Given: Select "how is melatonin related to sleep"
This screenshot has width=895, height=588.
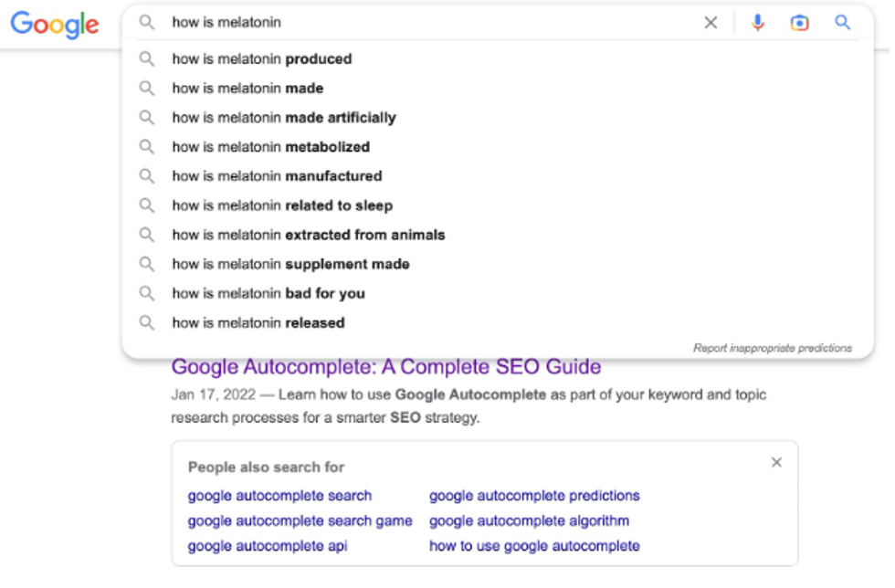Looking at the screenshot, I should (x=282, y=205).
